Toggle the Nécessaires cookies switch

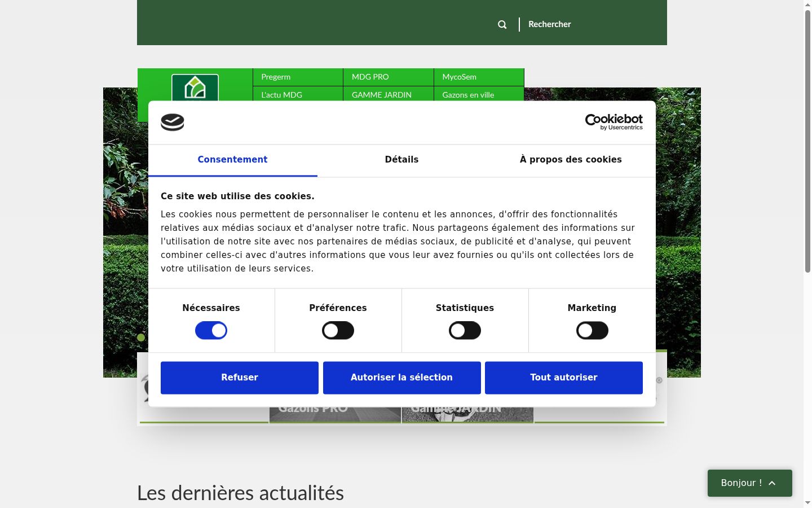click(x=211, y=331)
